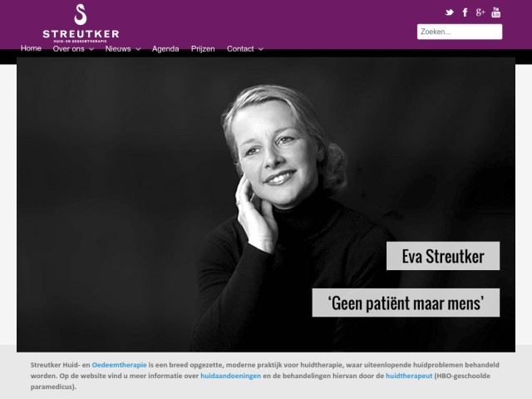Screen dimensions: 532x399
Task: Open the Agenda menu item
Action: click(x=165, y=49)
